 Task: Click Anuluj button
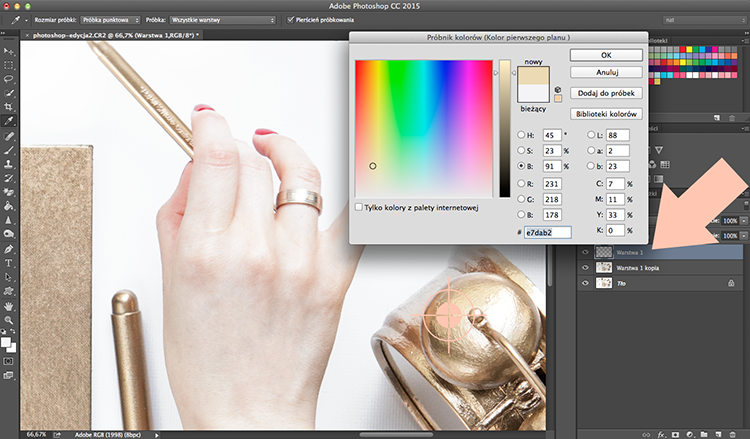click(606, 72)
